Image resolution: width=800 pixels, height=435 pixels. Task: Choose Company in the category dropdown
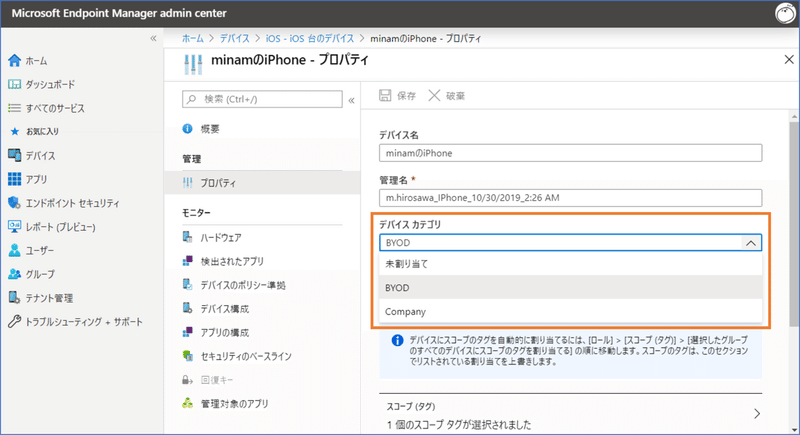pyautogui.click(x=570, y=311)
